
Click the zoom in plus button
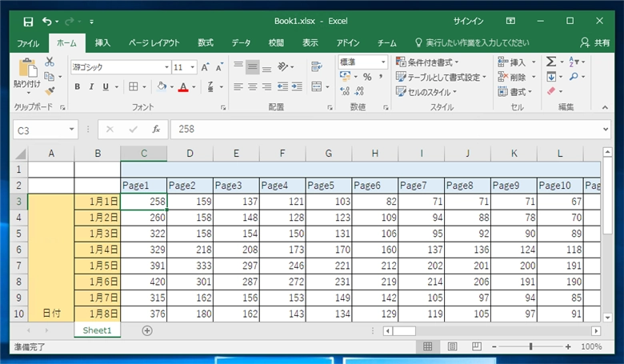[568, 346]
